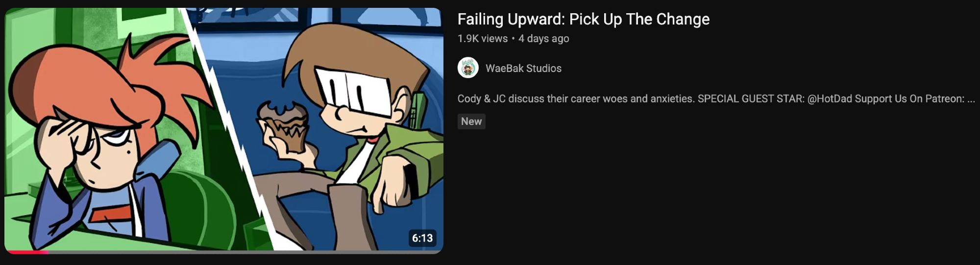The image size is (980, 265).
Task: Click the WaeBak Studios channel name
Action: [523, 68]
